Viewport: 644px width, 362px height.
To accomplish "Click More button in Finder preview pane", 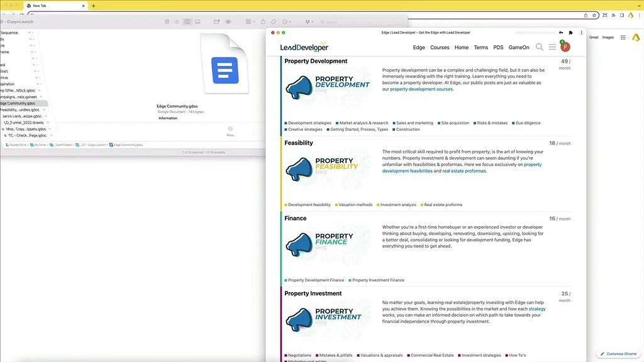I will [230, 131].
